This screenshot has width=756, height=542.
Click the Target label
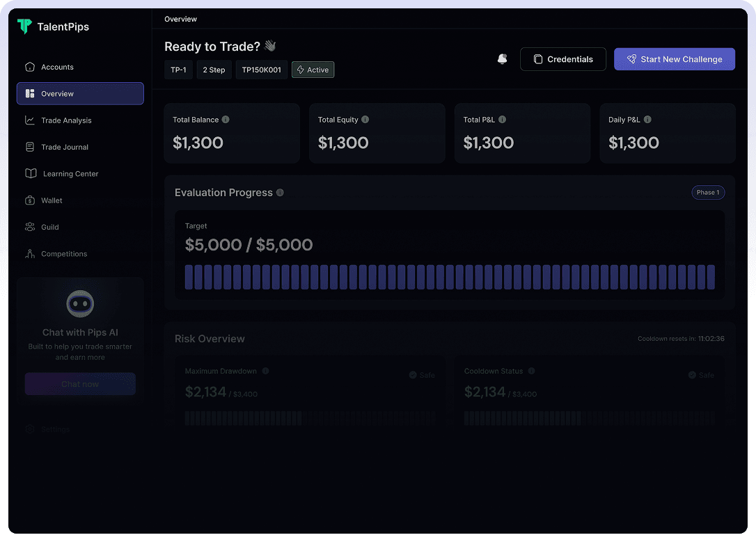pyautogui.click(x=196, y=226)
